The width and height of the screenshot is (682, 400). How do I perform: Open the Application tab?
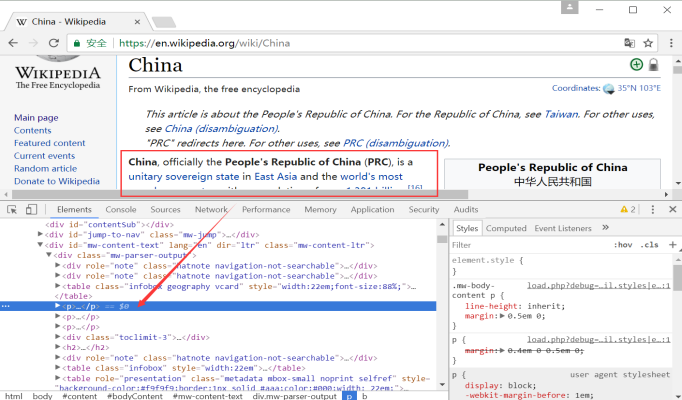click(372, 210)
